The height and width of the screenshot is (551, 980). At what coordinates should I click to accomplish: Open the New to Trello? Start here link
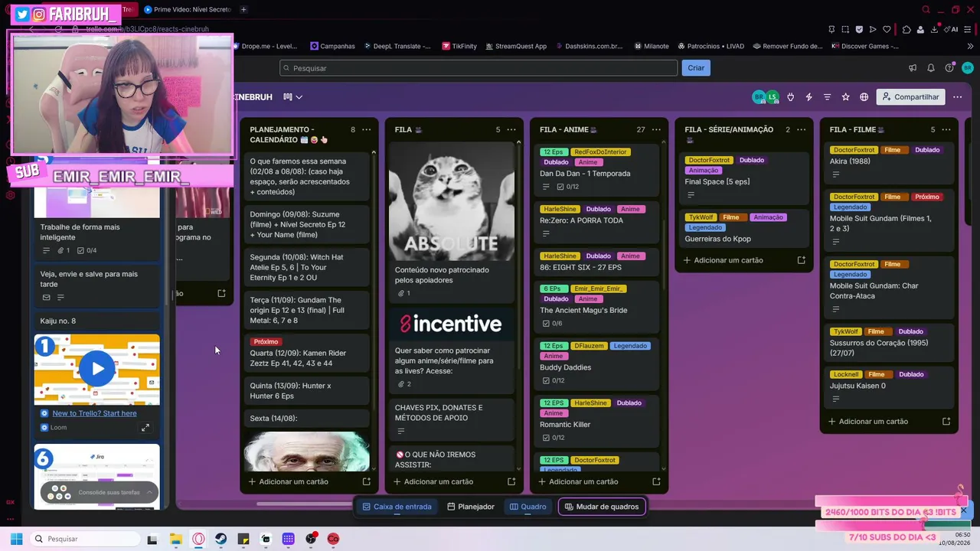tap(94, 413)
